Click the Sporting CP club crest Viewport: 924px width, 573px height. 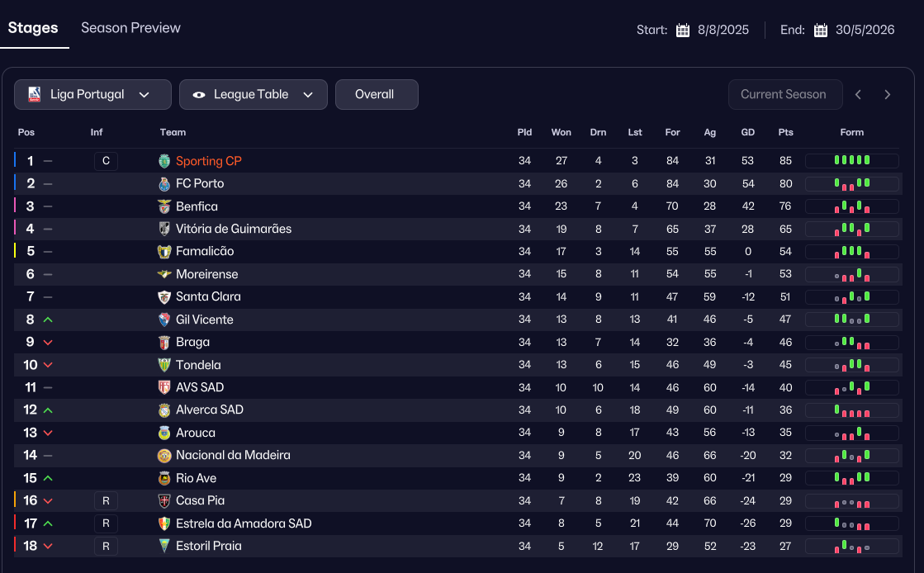(163, 161)
